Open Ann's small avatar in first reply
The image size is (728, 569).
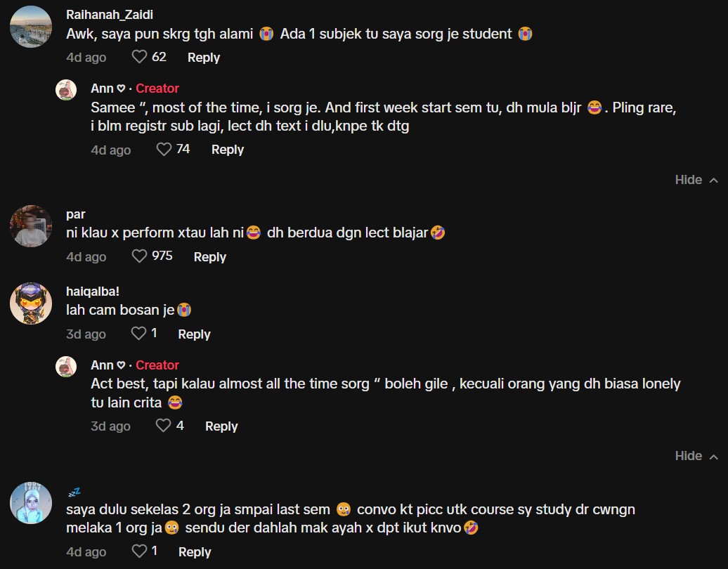[66, 90]
